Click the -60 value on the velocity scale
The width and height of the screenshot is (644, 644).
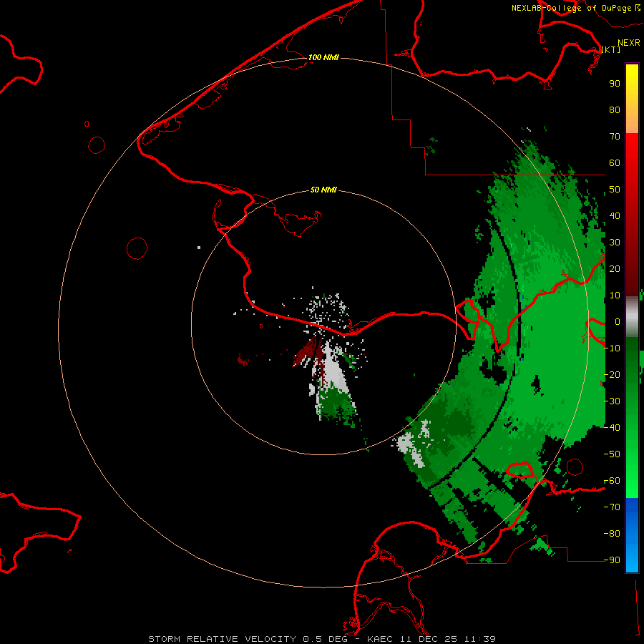pyautogui.click(x=612, y=481)
